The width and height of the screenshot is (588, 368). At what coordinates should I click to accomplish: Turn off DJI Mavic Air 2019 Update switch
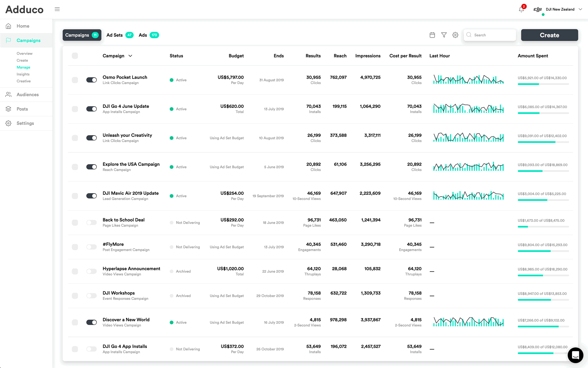pyautogui.click(x=91, y=196)
